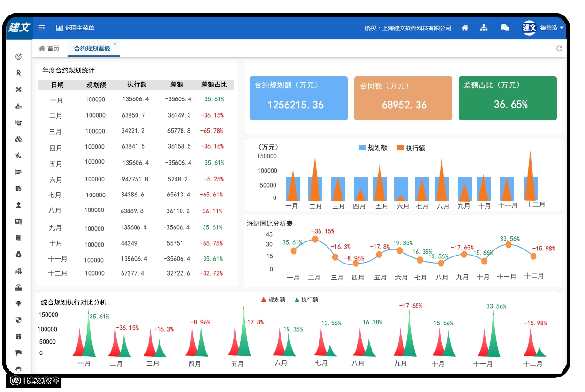
Task: Click the home icon in the header
Action: point(465,28)
